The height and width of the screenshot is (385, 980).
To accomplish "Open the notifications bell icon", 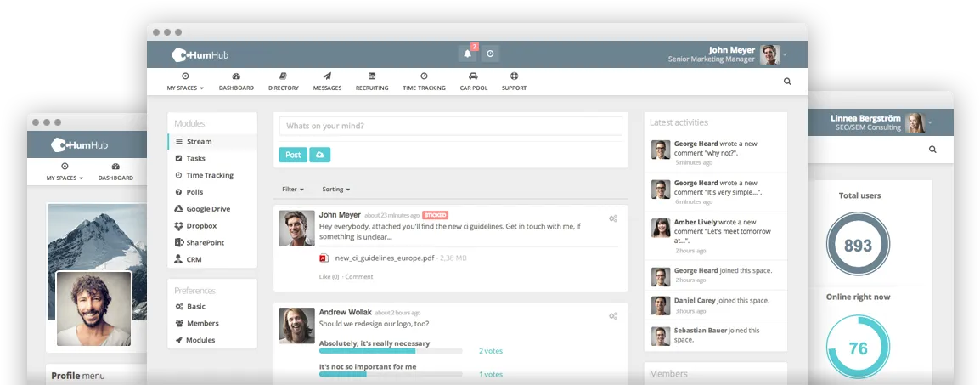I will [467, 54].
